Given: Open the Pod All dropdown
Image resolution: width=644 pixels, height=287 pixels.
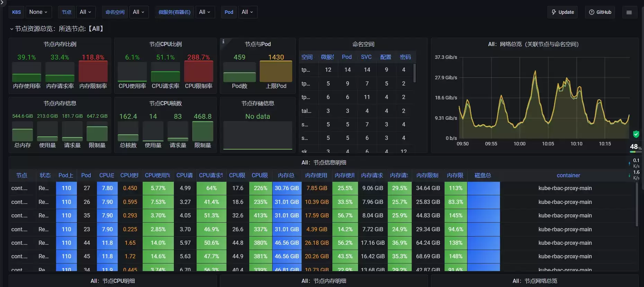Looking at the screenshot, I should click(x=248, y=12).
